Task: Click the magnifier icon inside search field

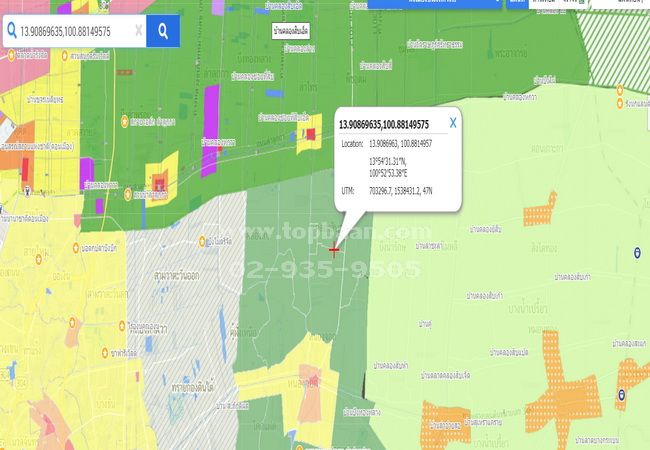Action: click(x=12, y=31)
